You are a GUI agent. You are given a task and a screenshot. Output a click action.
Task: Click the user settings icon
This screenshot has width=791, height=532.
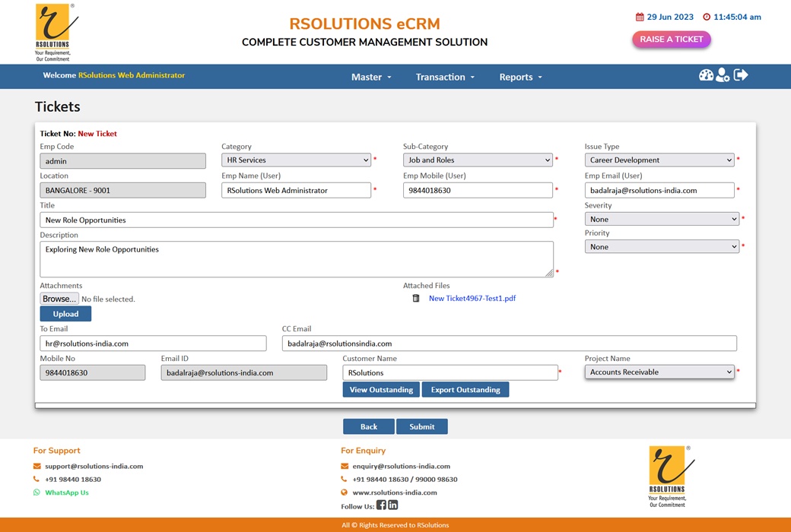723,75
